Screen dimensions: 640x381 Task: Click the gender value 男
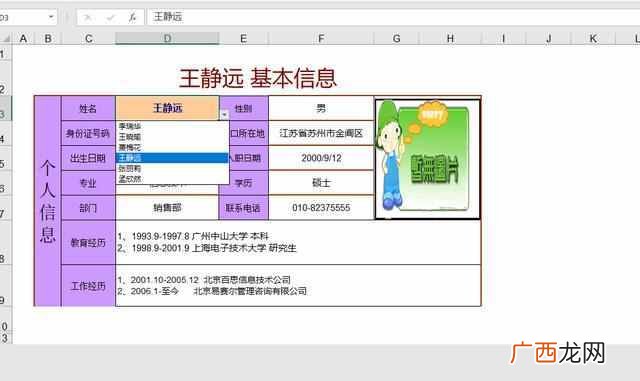point(321,108)
